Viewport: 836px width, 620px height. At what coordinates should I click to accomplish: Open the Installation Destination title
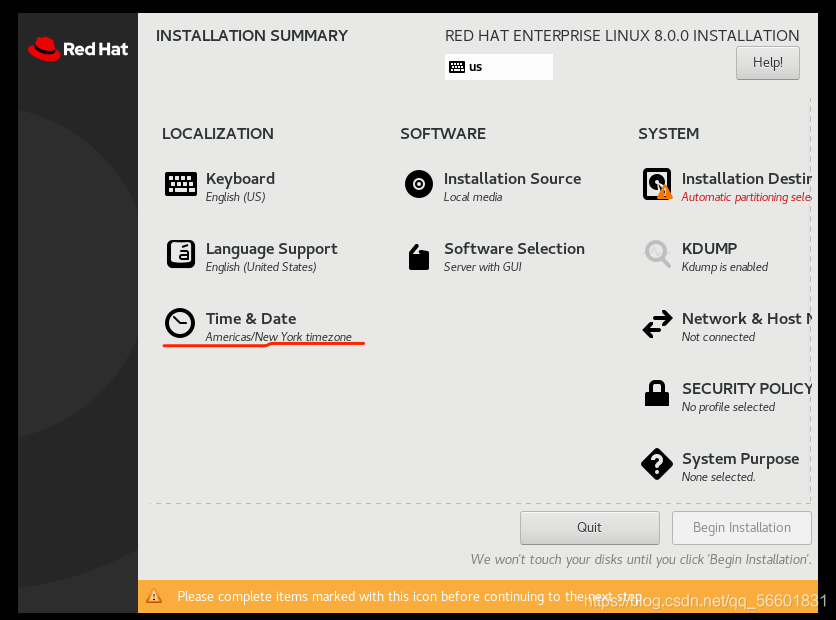tap(746, 179)
